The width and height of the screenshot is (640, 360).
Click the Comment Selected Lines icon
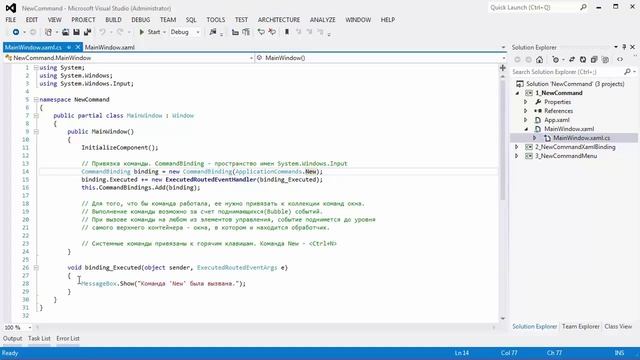[261, 32]
